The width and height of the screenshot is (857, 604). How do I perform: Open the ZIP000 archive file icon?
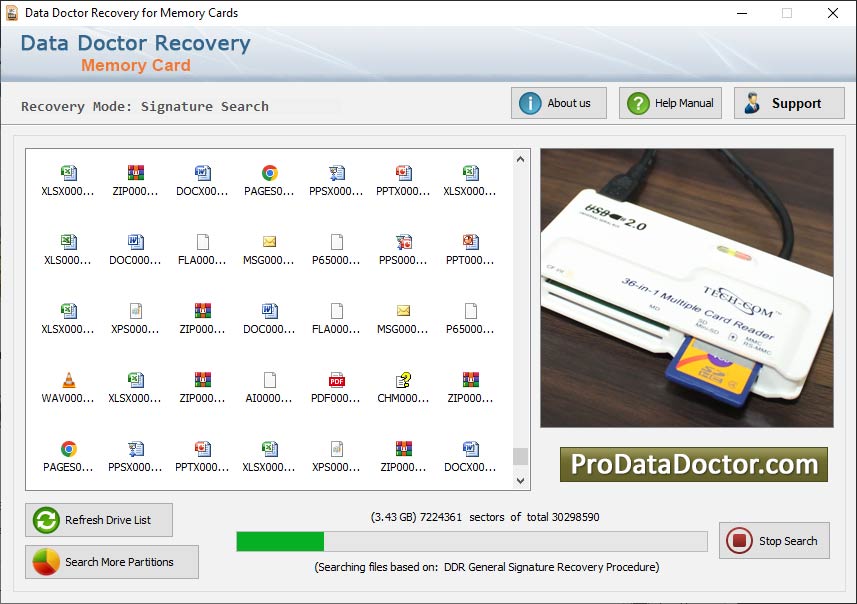click(x=134, y=172)
